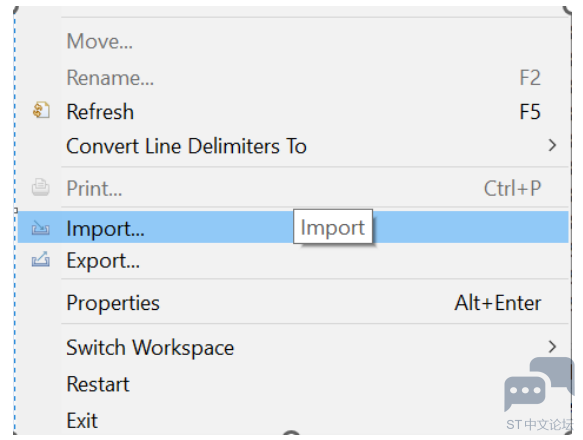Select the Switch Workspace menu item

click(150, 348)
